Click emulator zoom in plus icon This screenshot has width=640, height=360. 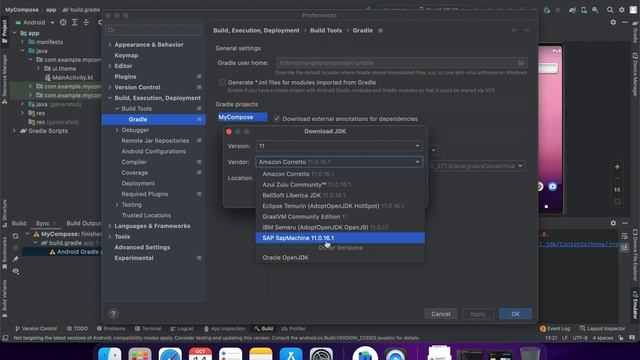[617, 167]
